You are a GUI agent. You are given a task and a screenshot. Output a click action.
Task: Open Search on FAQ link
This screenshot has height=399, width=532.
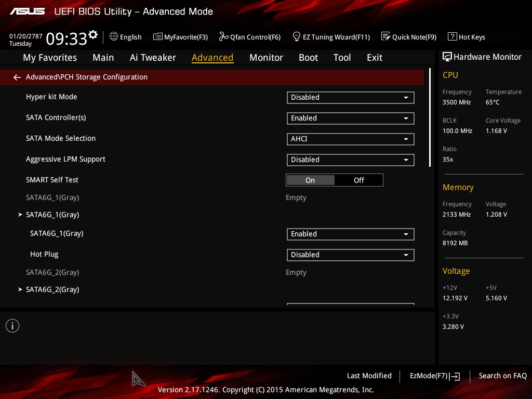pyautogui.click(x=503, y=376)
